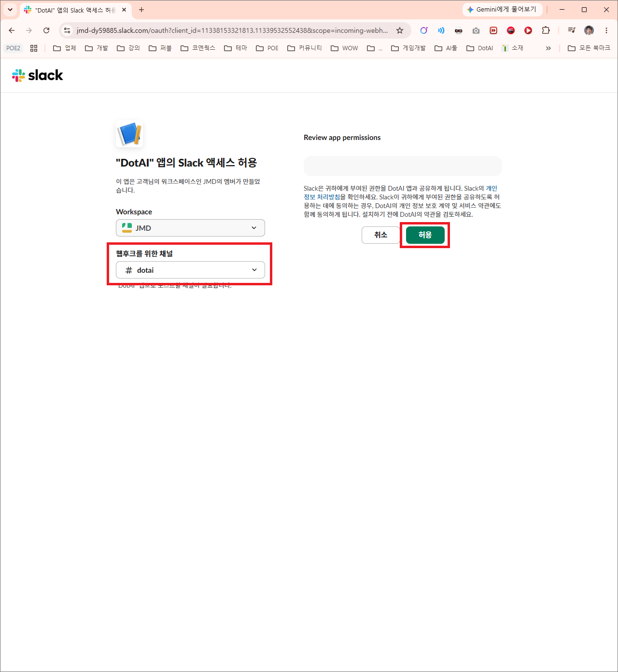Expand hidden bookmarks with double chevron
Screen dimensions: 618x672
(x=548, y=48)
